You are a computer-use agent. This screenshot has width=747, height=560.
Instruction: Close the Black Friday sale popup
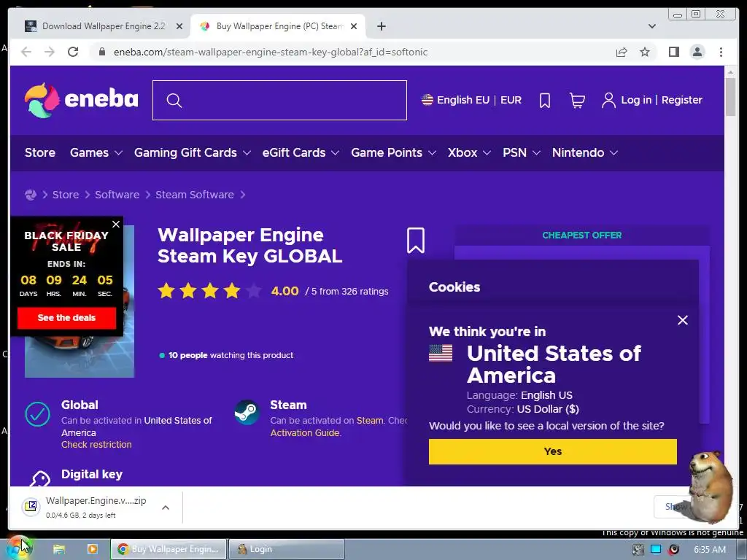[x=116, y=224]
